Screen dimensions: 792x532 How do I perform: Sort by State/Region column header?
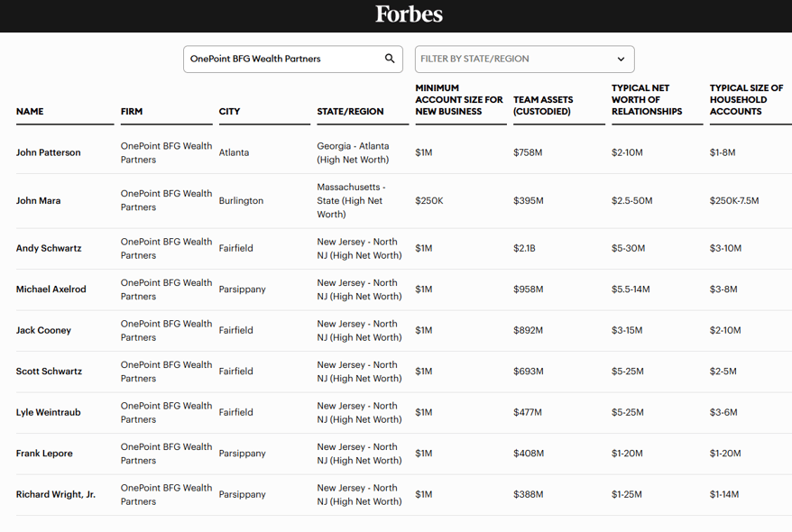click(x=350, y=112)
